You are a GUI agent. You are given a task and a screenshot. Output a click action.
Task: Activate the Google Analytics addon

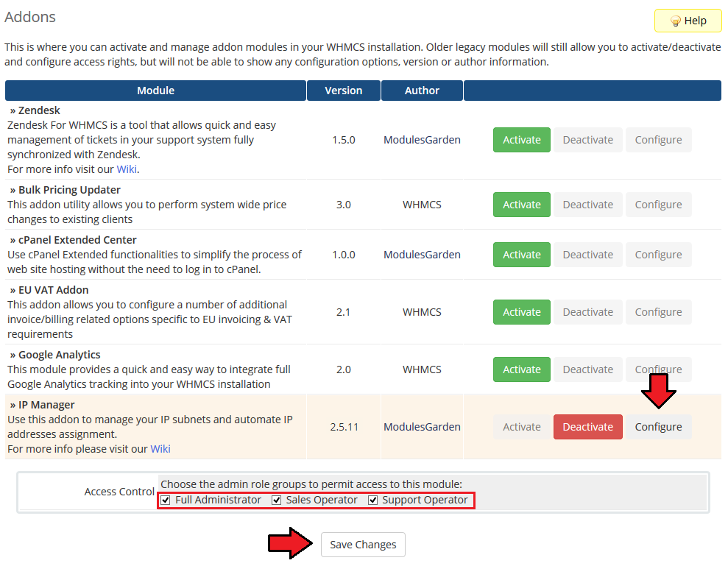521,369
